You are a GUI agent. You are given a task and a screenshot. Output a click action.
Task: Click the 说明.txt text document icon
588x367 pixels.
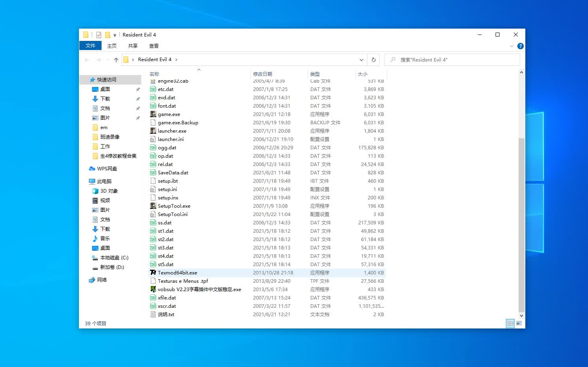point(153,314)
